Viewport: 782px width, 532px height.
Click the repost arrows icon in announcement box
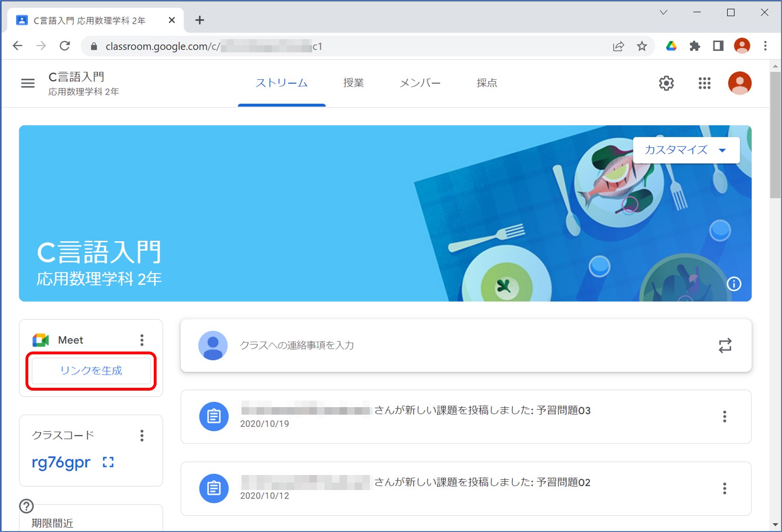pyautogui.click(x=725, y=345)
